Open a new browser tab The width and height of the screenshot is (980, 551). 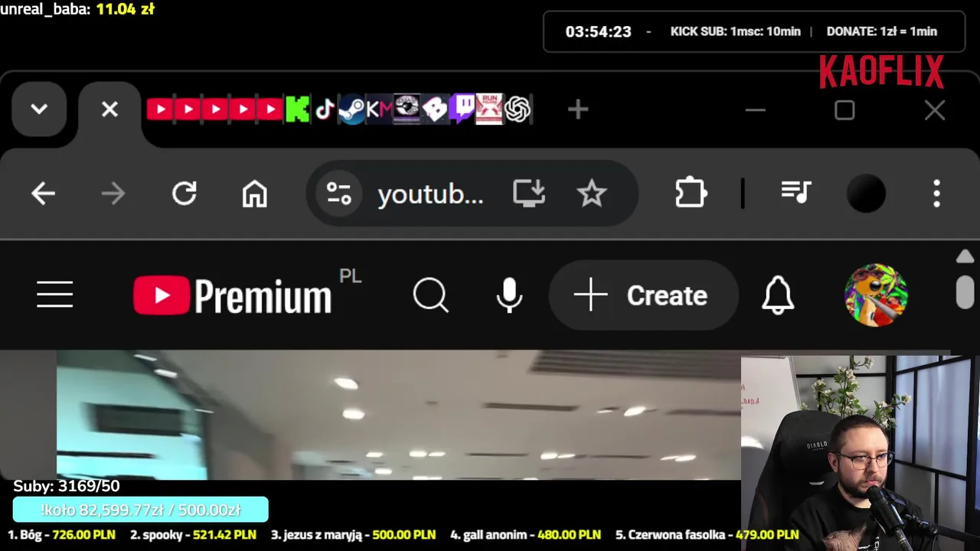pos(578,110)
